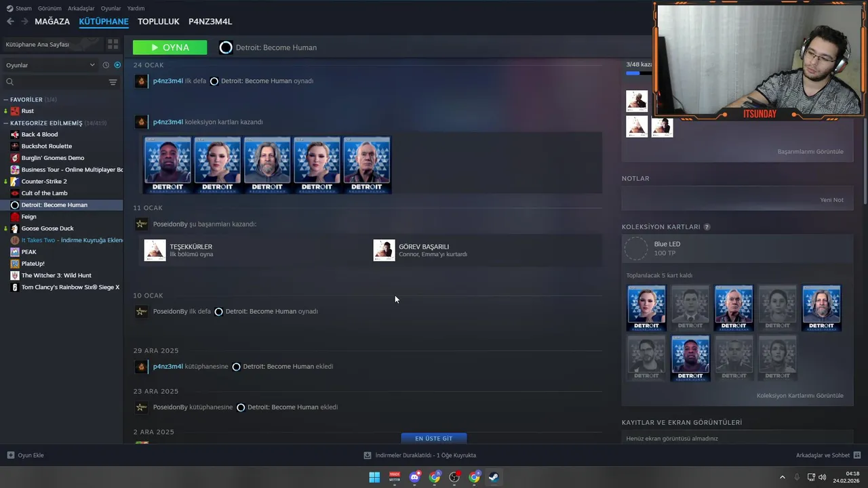Open TEŞEKKÜRLER achievement thumbnail
The height and width of the screenshot is (488, 868).
[x=155, y=250]
